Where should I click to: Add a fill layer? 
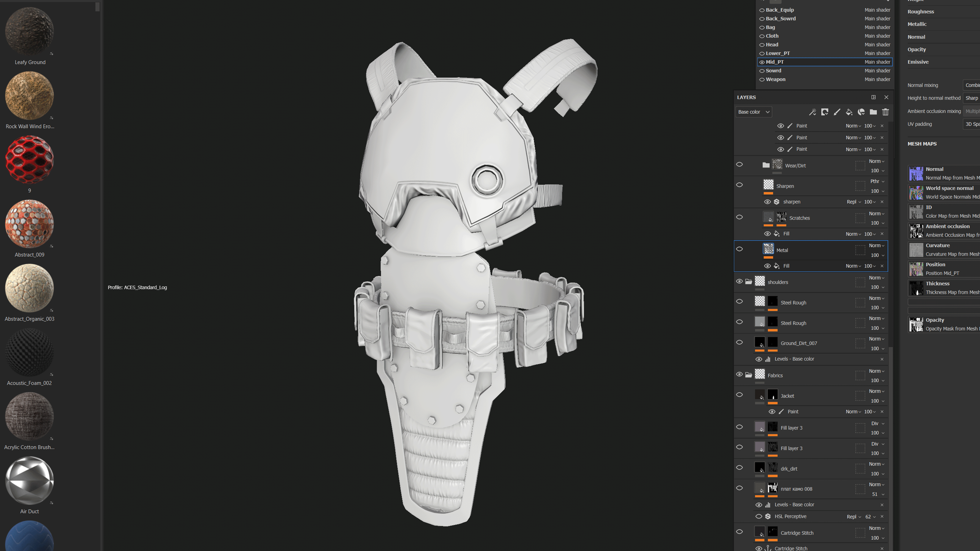[x=849, y=112]
